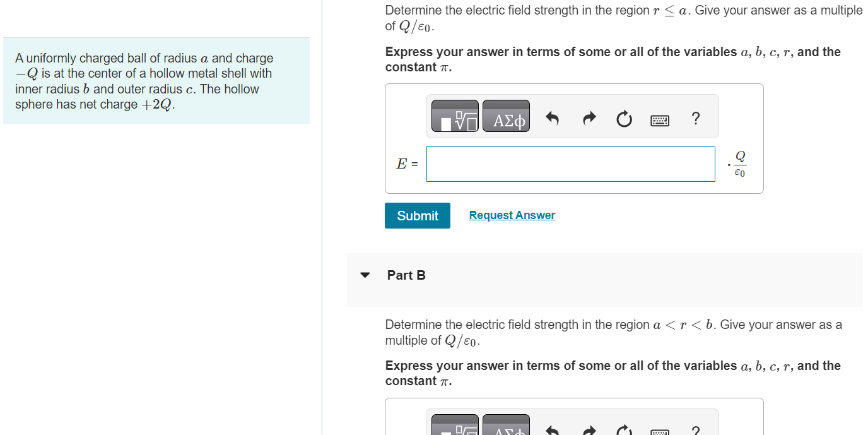
Task: Click the keyboard icon in Part B toolbar
Action: click(x=659, y=432)
